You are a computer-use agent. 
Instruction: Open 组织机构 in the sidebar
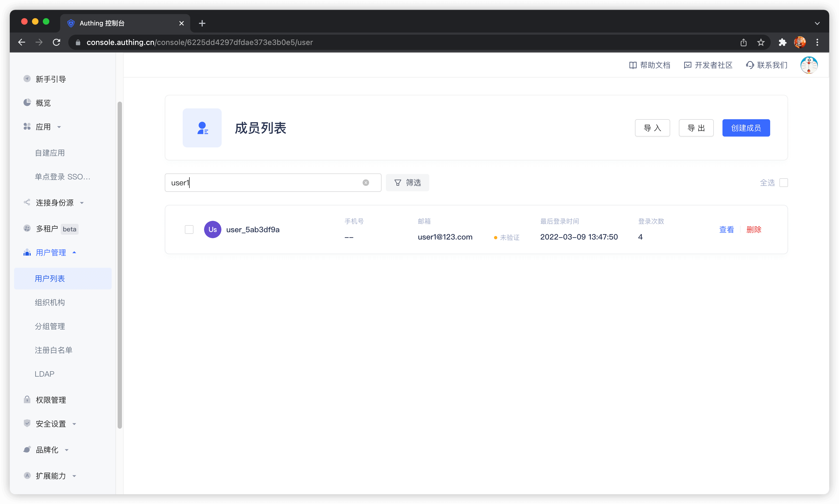50,302
